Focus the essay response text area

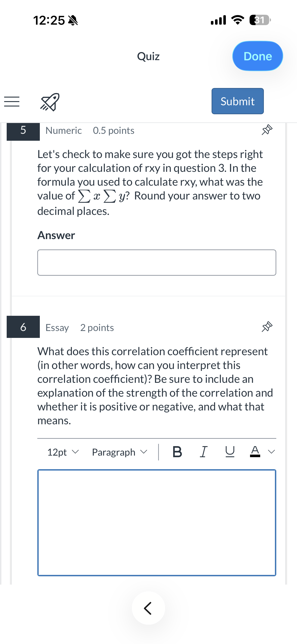point(157,523)
